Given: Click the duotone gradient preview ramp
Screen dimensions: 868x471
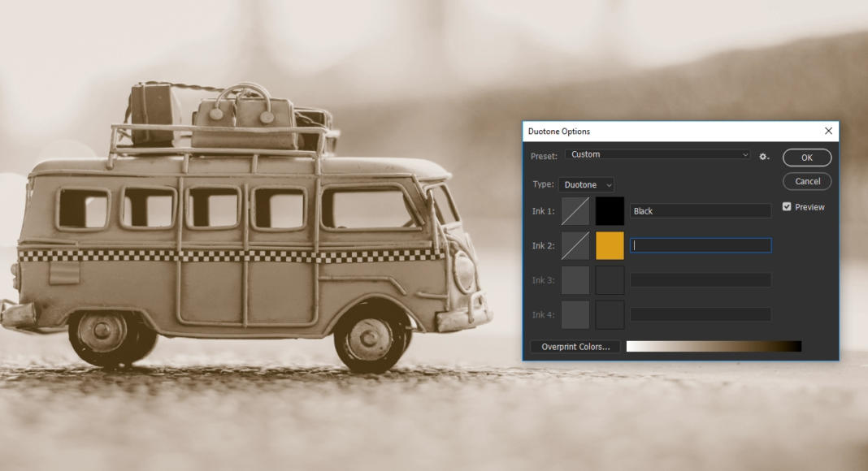Looking at the screenshot, I should (714, 345).
